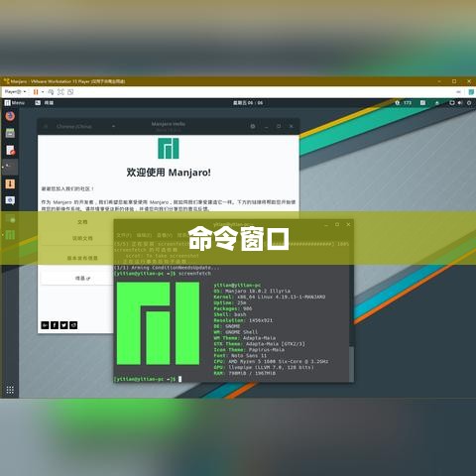This screenshot has width=476, height=476.
Task: Open the file manager icon below Firefox in the dock
Action: 10,133
